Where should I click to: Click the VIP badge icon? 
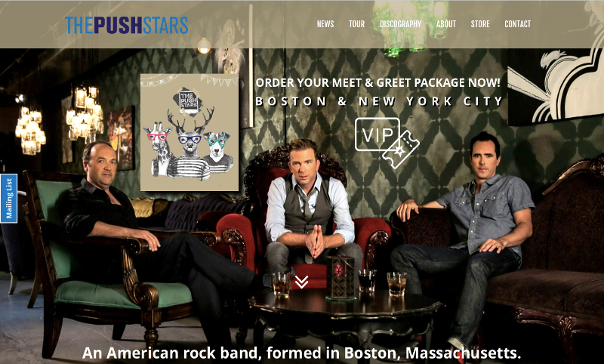coord(377,134)
